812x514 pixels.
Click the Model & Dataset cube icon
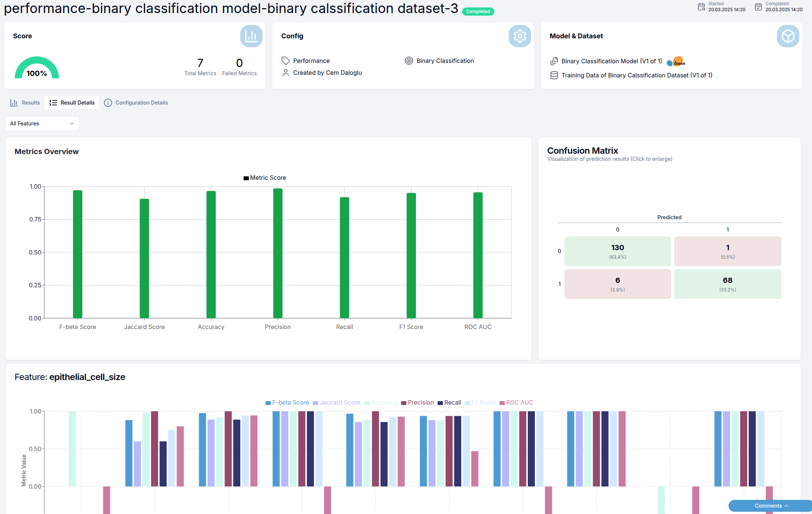click(788, 36)
